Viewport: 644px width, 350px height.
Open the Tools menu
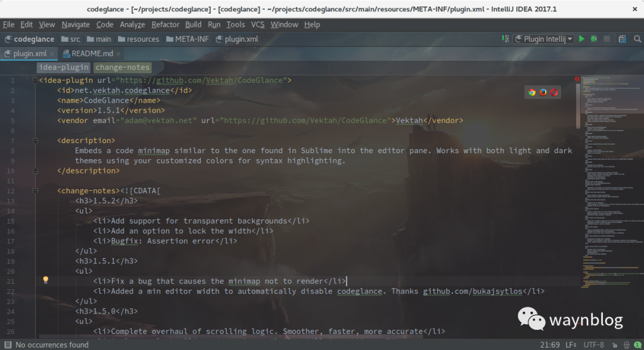[x=236, y=24]
